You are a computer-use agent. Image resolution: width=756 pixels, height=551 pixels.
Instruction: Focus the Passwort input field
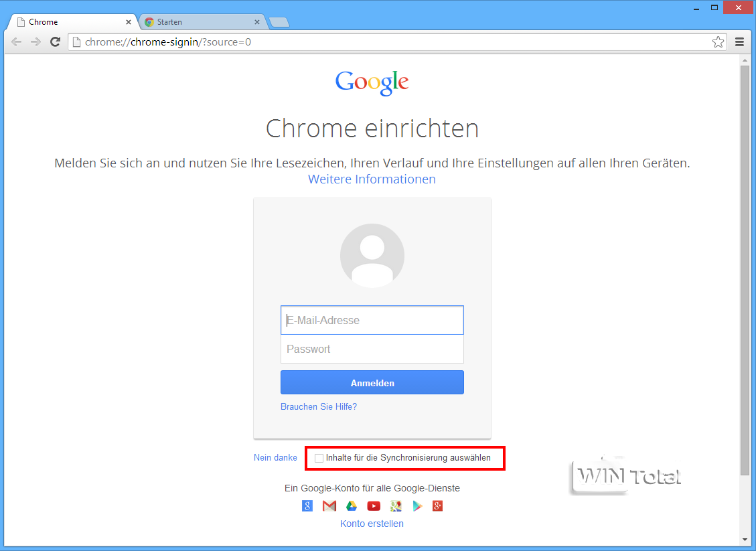pos(372,349)
